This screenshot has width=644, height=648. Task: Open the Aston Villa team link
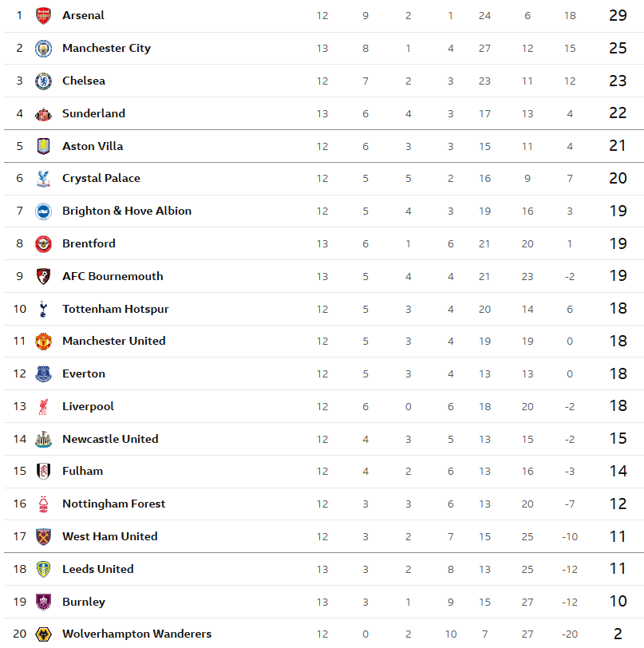pos(93,146)
